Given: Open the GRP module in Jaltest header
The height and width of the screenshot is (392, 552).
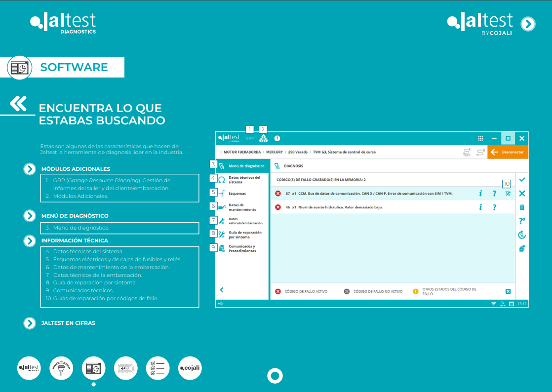Looking at the screenshot, I should [250, 139].
